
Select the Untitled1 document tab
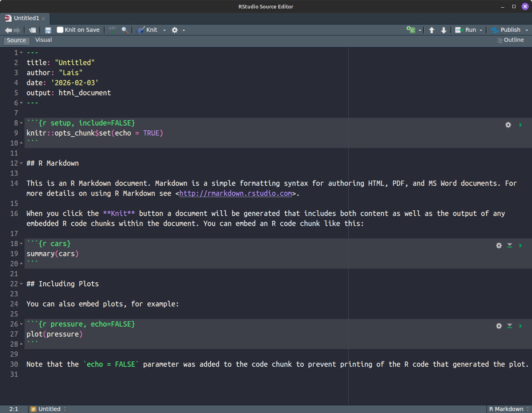[26, 18]
